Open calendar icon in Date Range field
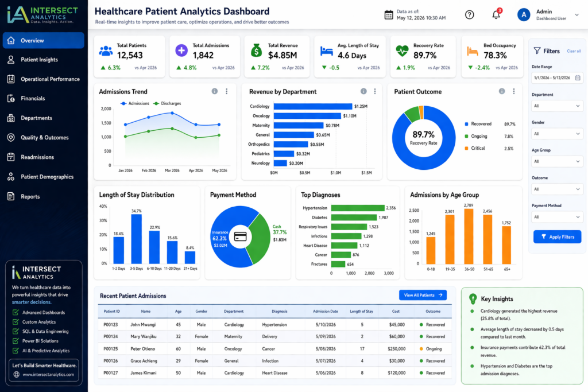 (578, 78)
